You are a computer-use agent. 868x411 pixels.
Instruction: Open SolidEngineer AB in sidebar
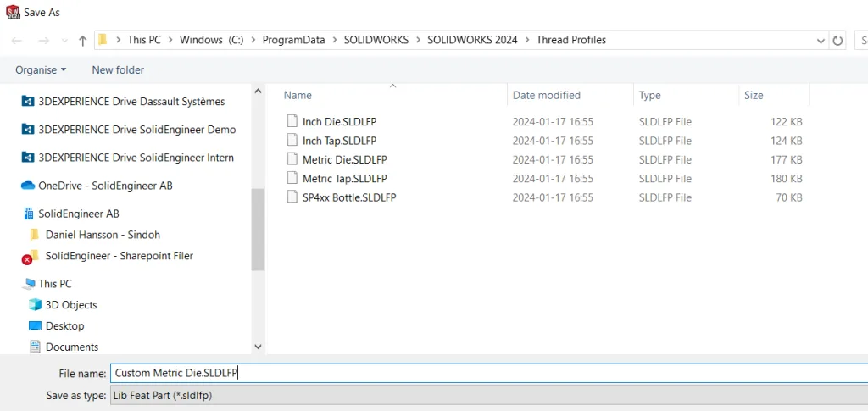(x=79, y=214)
